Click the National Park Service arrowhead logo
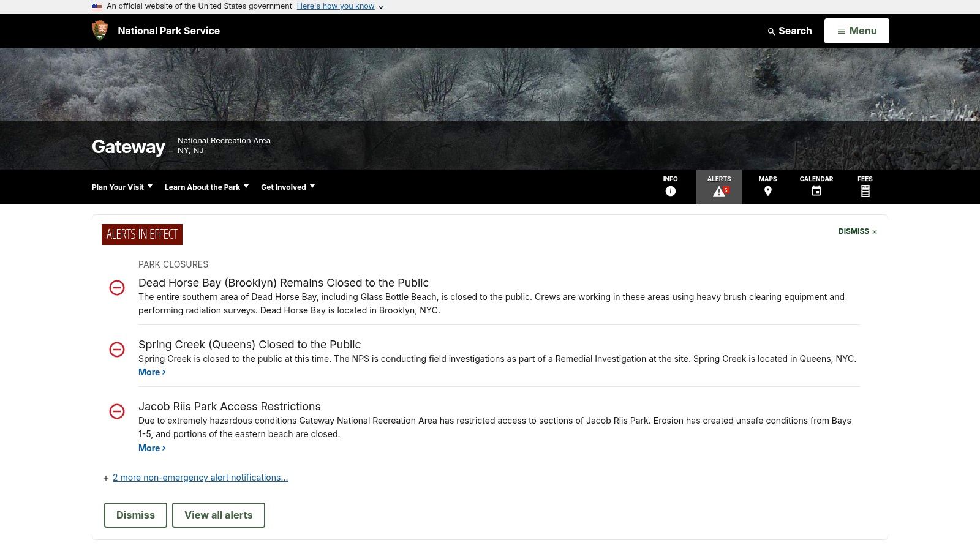The width and height of the screenshot is (980, 551). (99, 30)
